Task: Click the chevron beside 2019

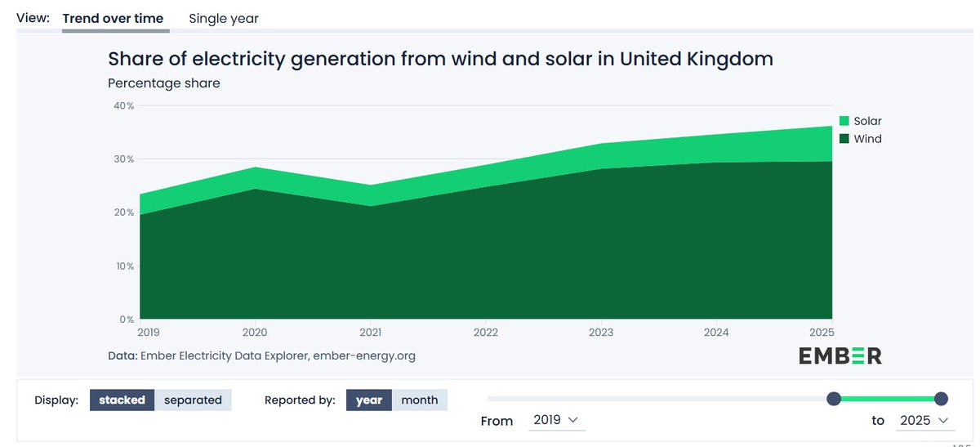Action: pyautogui.click(x=572, y=420)
